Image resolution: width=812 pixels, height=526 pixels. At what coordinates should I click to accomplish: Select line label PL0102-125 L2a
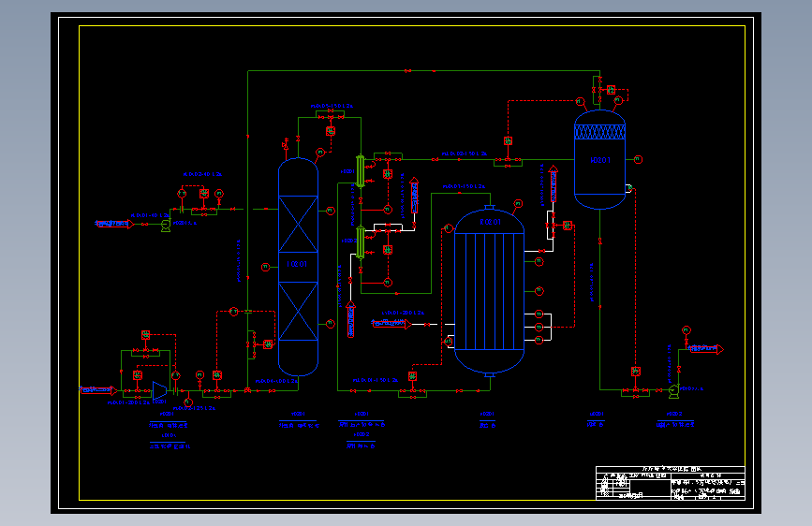click(193, 408)
